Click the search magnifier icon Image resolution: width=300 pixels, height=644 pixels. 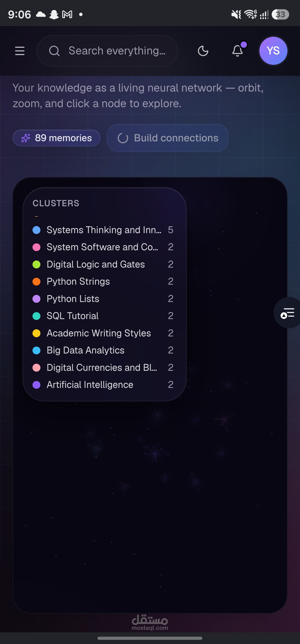click(x=54, y=51)
